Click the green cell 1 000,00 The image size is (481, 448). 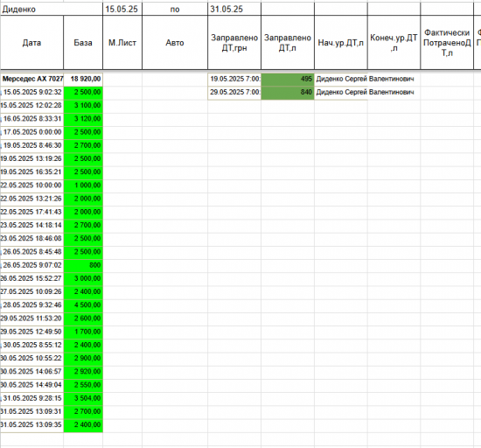83,185
